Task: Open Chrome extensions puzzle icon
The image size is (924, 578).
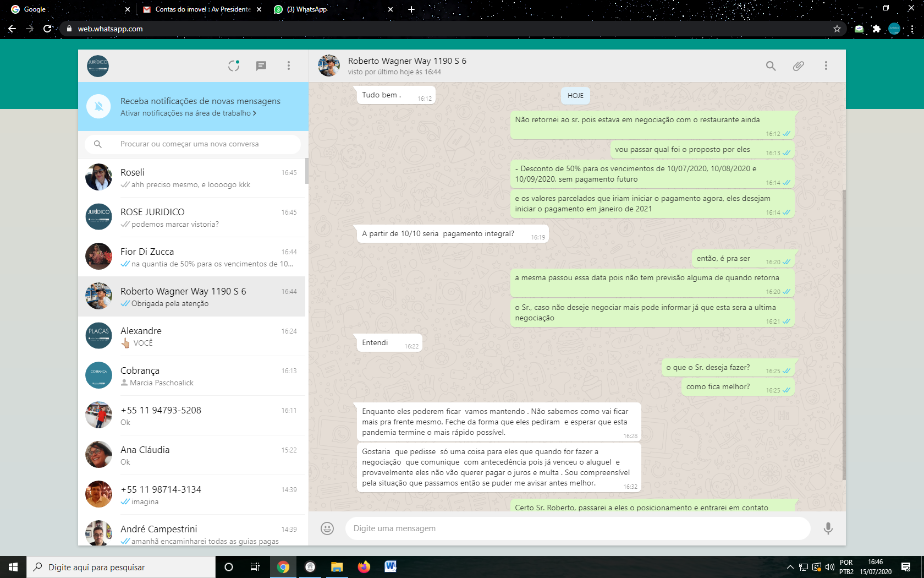Action: point(877,29)
